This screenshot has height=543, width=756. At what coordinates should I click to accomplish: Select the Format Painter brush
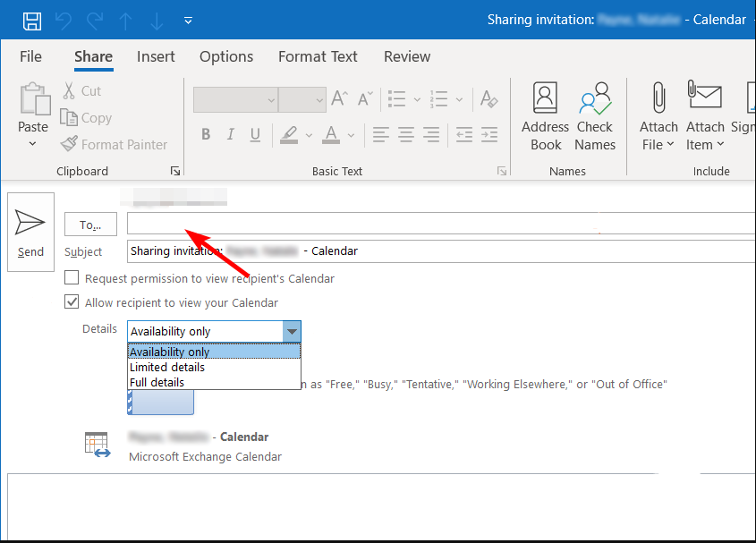tap(114, 144)
